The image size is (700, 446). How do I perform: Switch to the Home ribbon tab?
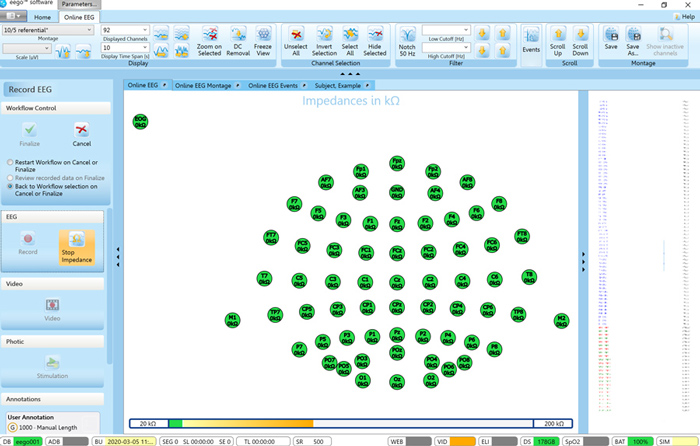pyautogui.click(x=43, y=18)
